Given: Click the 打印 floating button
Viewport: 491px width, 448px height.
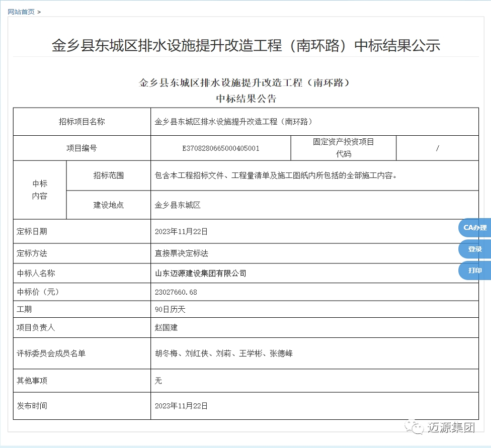Looking at the screenshot, I should [475, 271].
